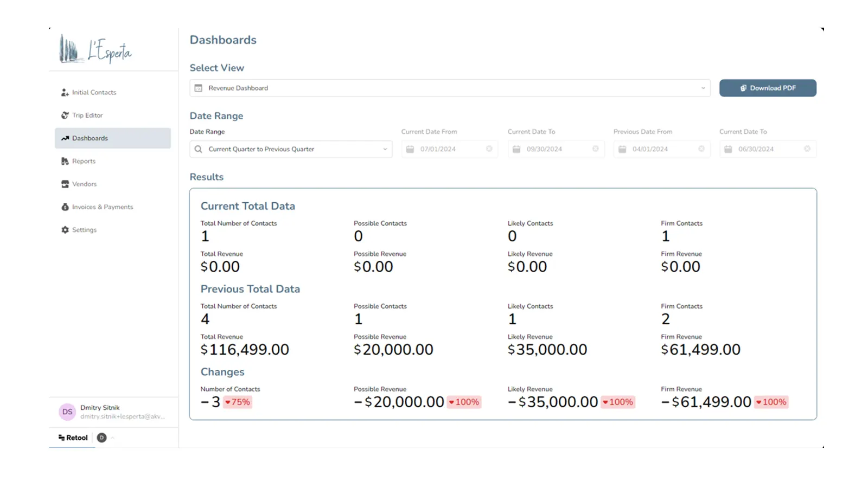
Task: Click the Previous Total Data heading
Action: click(250, 289)
